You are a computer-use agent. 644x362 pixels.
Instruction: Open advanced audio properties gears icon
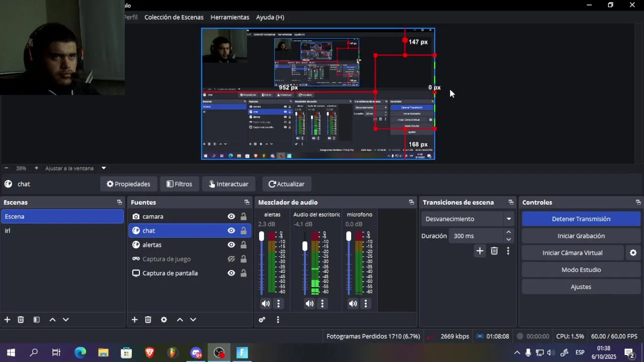[262, 319]
